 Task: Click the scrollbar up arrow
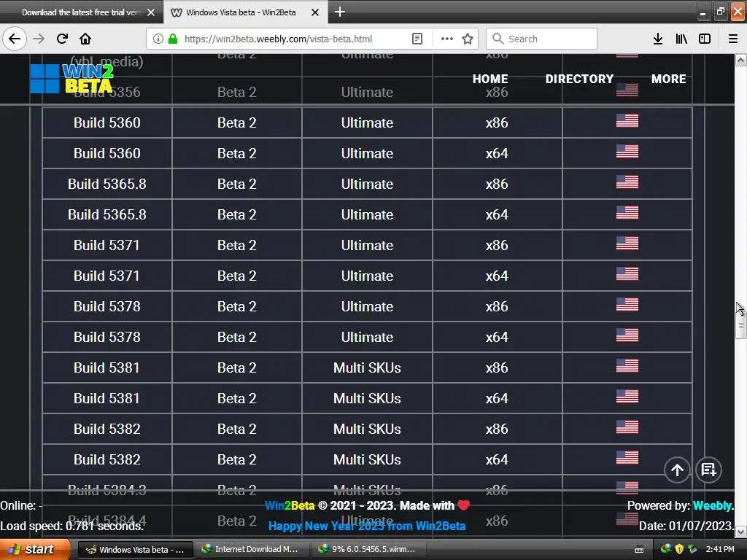[740, 60]
